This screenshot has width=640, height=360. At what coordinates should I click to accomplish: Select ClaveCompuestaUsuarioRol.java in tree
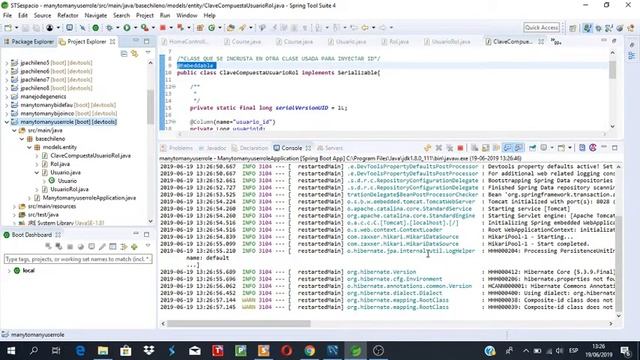(x=90, y=156)
